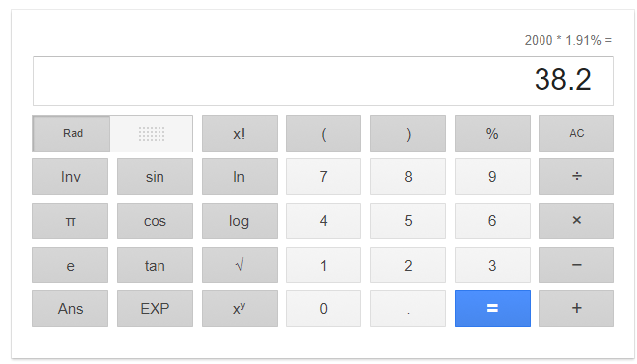The image size is (637, 364).
Task: Insert the previous answer with Ans
Action: point(70,308)
